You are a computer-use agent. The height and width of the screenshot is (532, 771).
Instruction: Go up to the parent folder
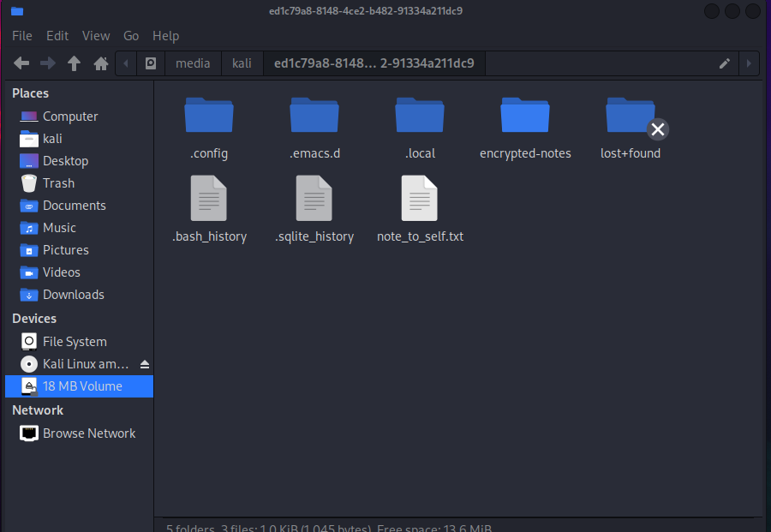pos(75,63)
